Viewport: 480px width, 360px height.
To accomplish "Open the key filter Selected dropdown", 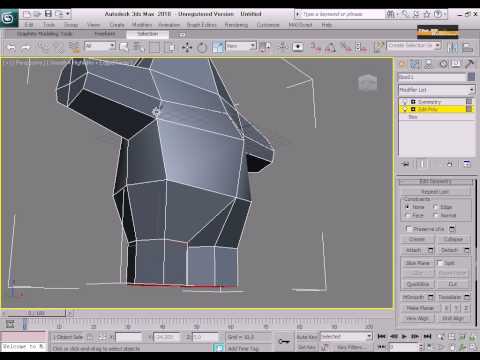I will (346, 337).
